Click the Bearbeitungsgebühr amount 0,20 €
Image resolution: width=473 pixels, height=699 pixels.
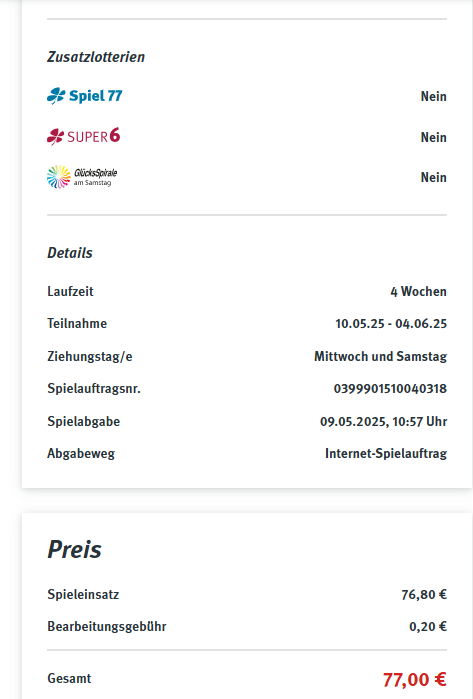(428, 627)
